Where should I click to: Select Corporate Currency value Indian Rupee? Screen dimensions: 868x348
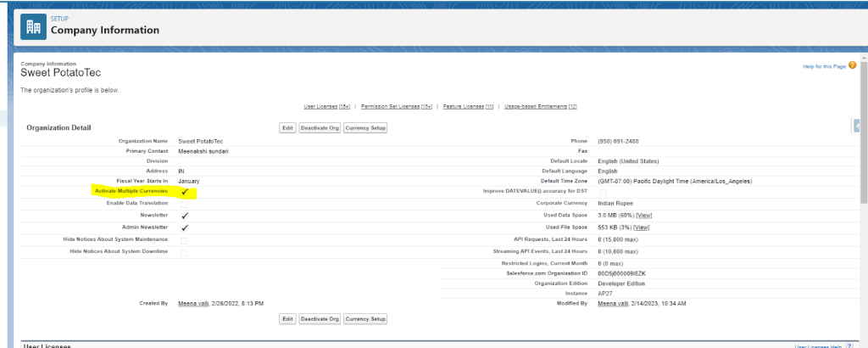coord(615,204)
